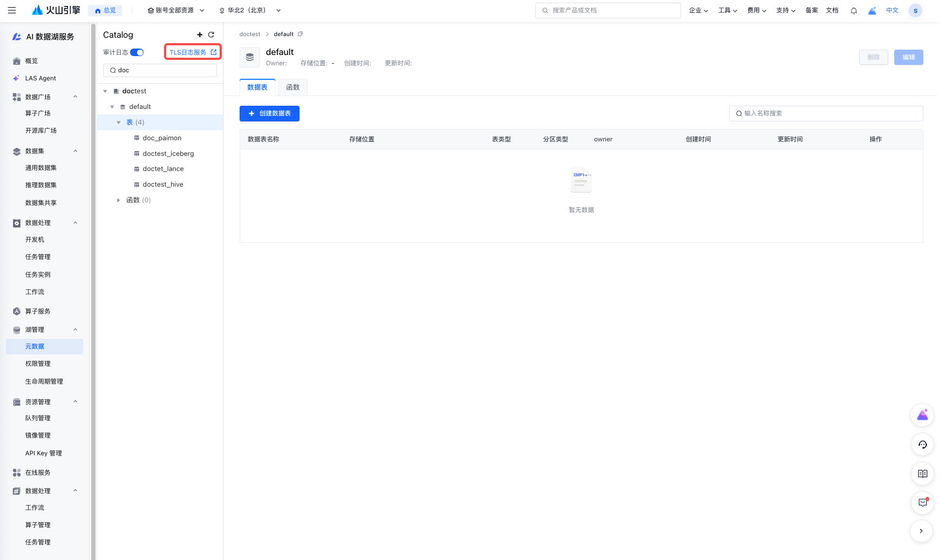Click the AI cloud icon in header
Screen dimensions: 939x560
872,10
